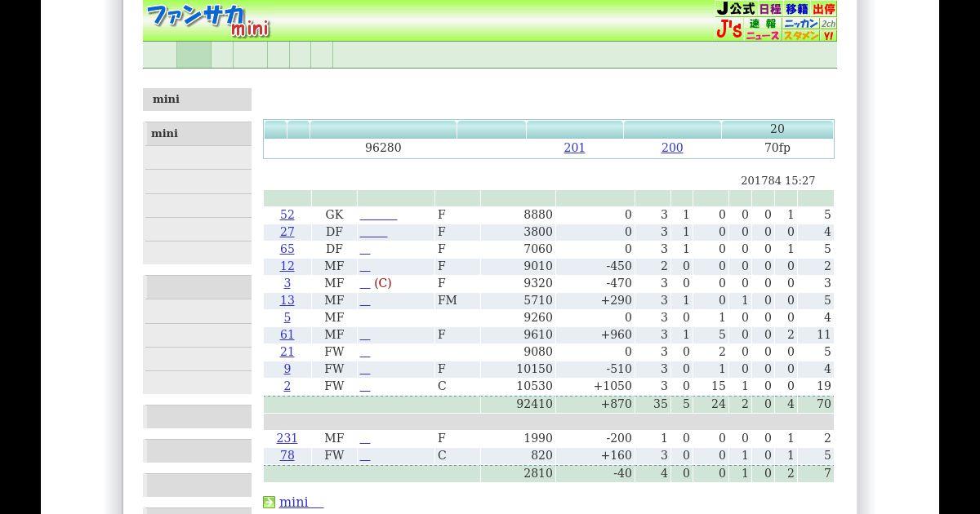The width and height of the screenshot is (980, 514).
Task: Open the 移籍 transfers banner
Action: (797, 9)
